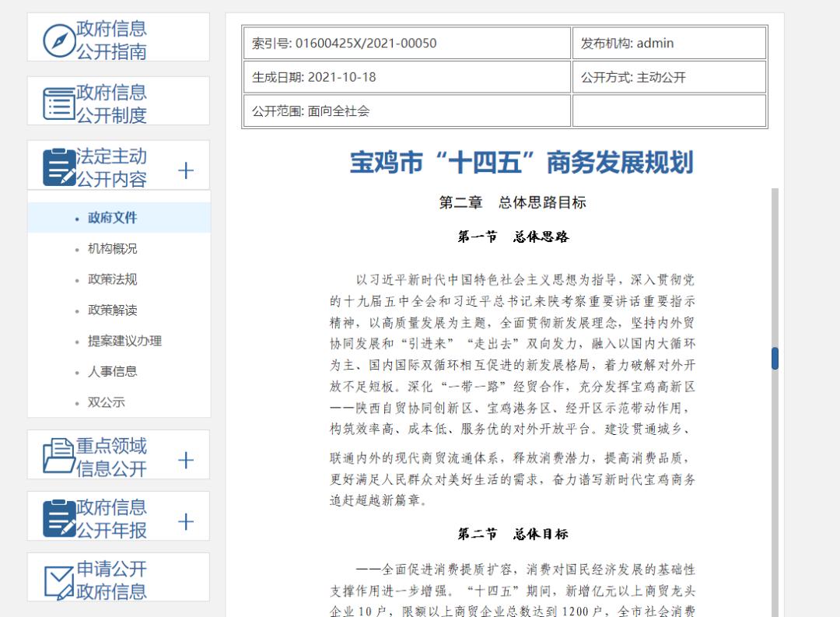Click the compass icon for 政府信息公开指南
Viewport: 840px width, 617px height.
click(59, 40)
